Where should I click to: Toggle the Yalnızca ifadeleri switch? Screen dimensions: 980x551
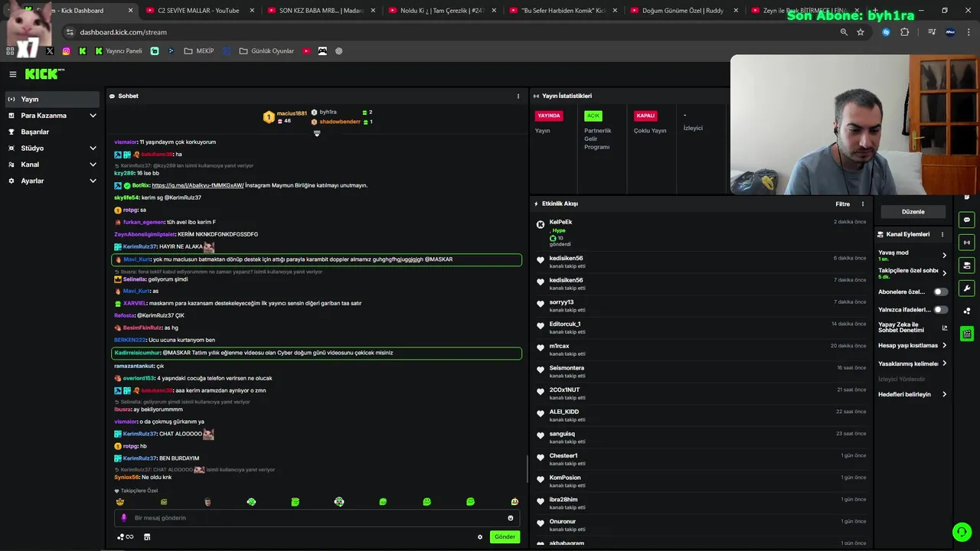click(940, 310)
